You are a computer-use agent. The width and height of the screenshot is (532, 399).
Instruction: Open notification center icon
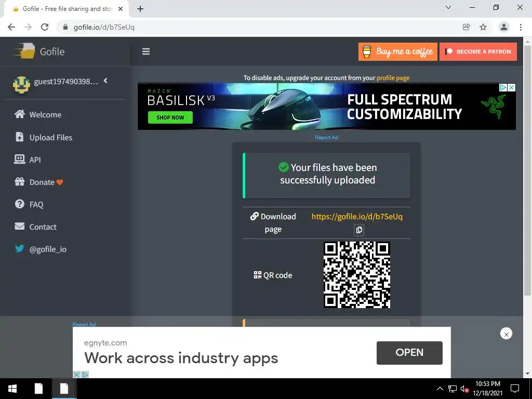pyautogui.click(x=515, y=389)
